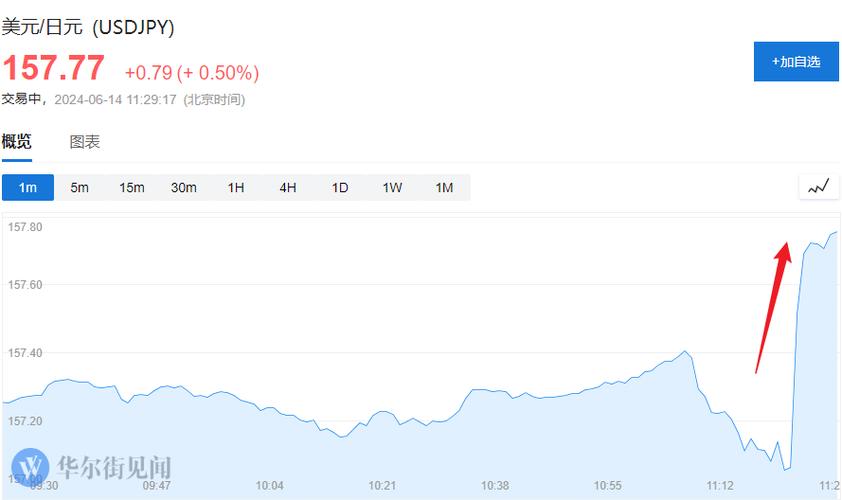Screen dimensions: 842x500
Task: Switch chart to 15m interval
Action: pos(132,187)
